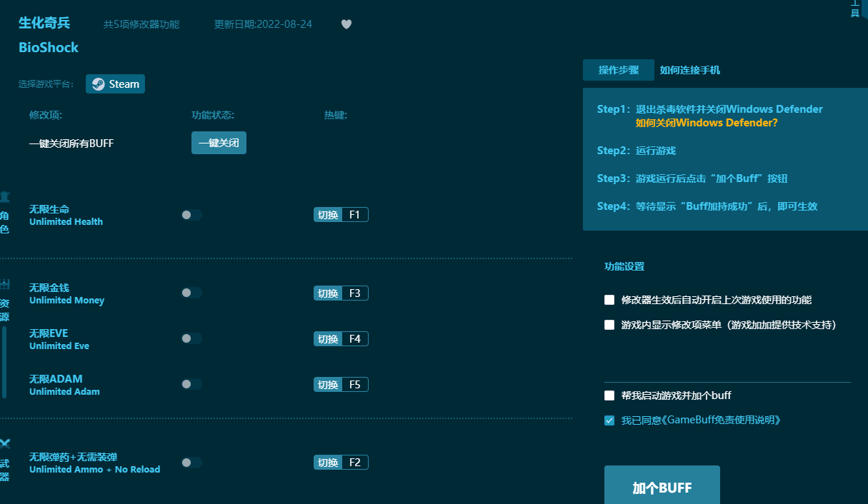Click the heart favorite icon
Image resolution: width=868 pixels, height=504 pixels.
346,24
